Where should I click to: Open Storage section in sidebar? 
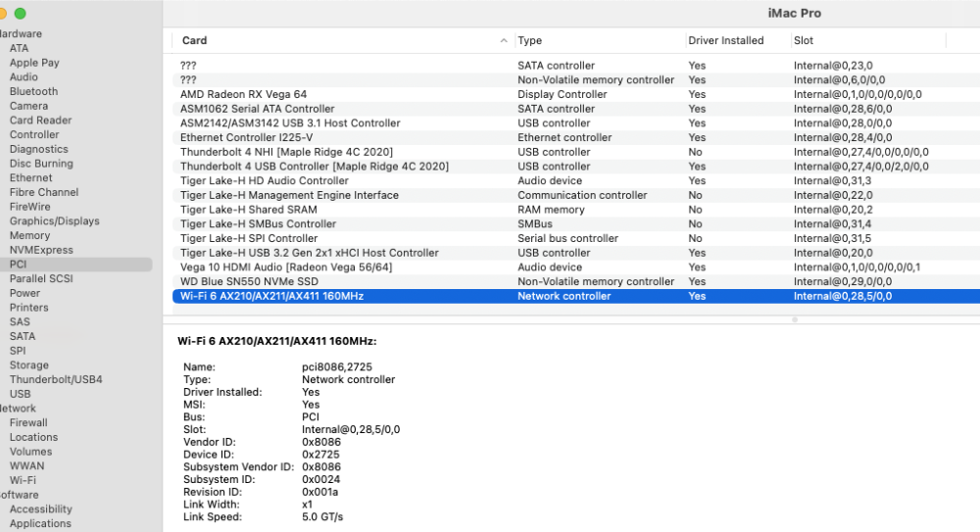pos(28,365)
